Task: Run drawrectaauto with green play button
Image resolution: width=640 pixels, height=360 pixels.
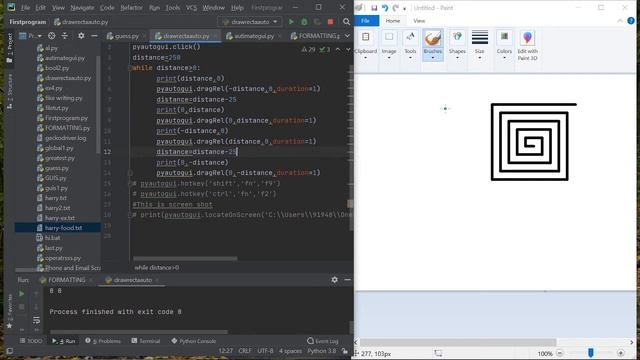Action: click(x=291, y=22)
